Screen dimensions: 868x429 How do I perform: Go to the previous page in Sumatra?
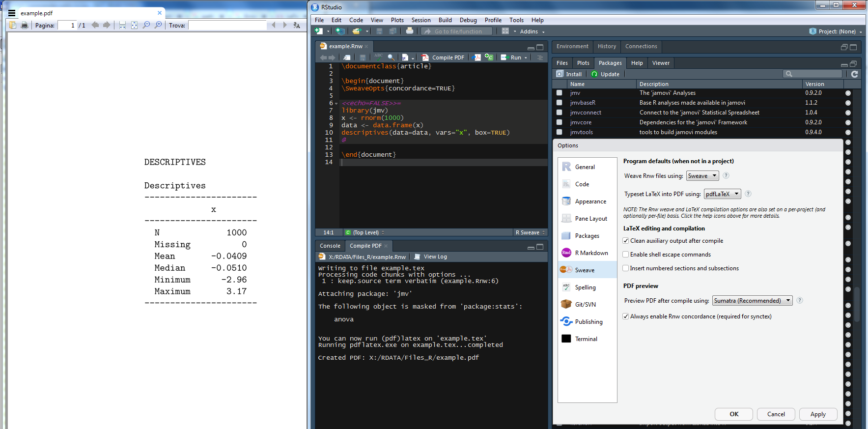[95, 25]
